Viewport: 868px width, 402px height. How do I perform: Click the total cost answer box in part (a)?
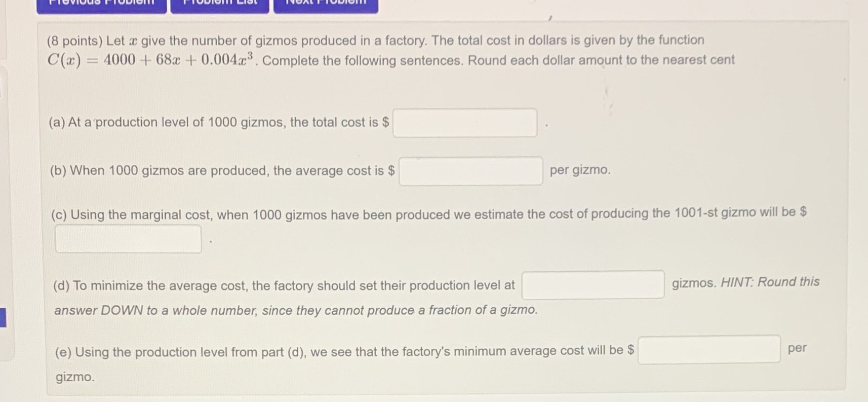pyautogui.click(x=465, y=123)
